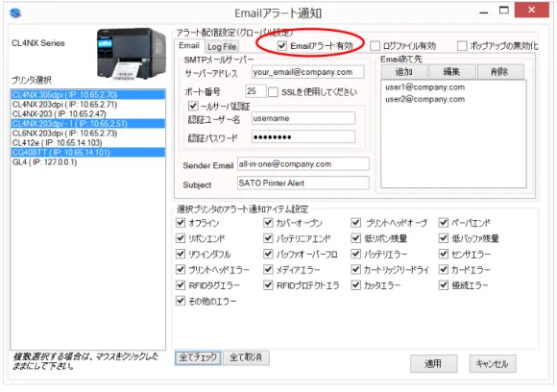The height and width of the screenshot is (392, 557).
Task: Open the Log File tab
Action: coord(222,46)
